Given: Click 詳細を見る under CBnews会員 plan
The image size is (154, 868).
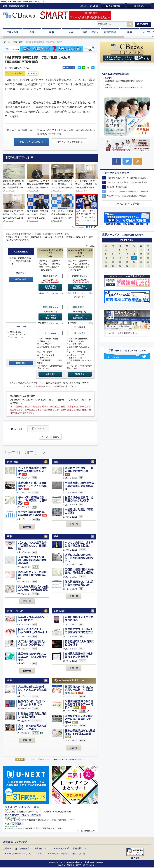Looking at the screenshot, I should pos(21,363).
